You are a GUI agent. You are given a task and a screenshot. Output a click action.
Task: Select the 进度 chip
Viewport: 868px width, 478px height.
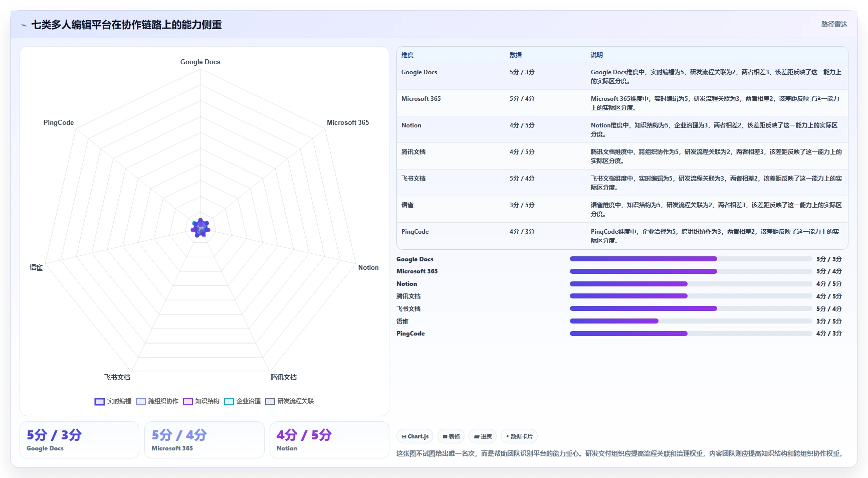pyautogui.click(x=483, y=436)
